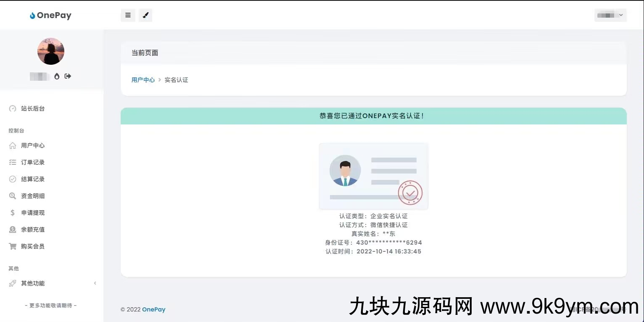Click the OnePay logo in the header
This screenshot has width=644, height=322.
click(x=50, y=15)
